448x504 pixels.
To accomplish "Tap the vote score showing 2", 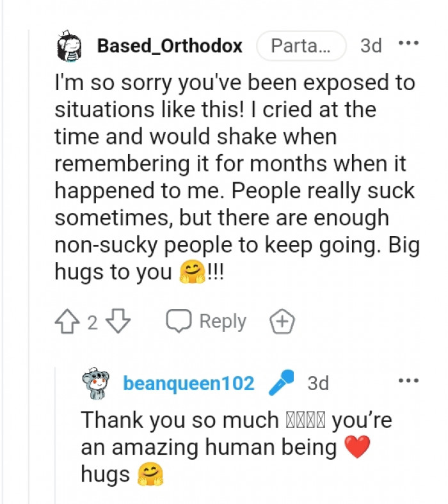I will pyautogui.click(x=92, y=322).
